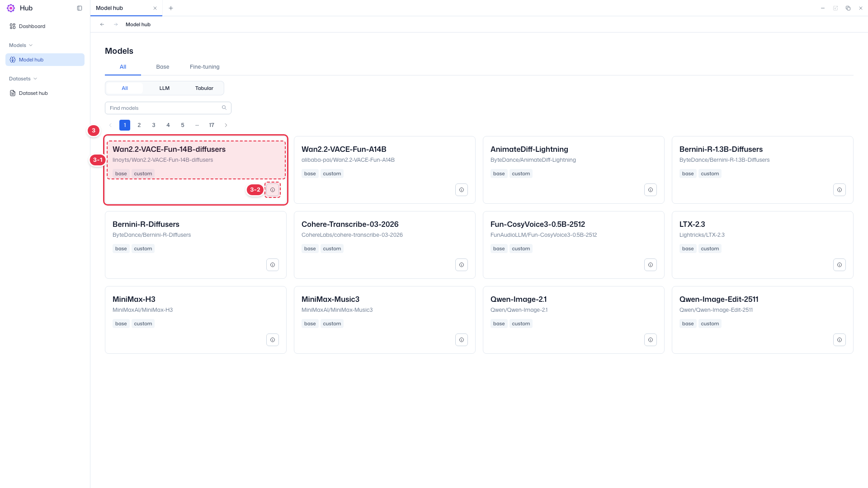Go to page 17
Image resolution: width=868 pixels, height=488 pixels.
(212, 125)
